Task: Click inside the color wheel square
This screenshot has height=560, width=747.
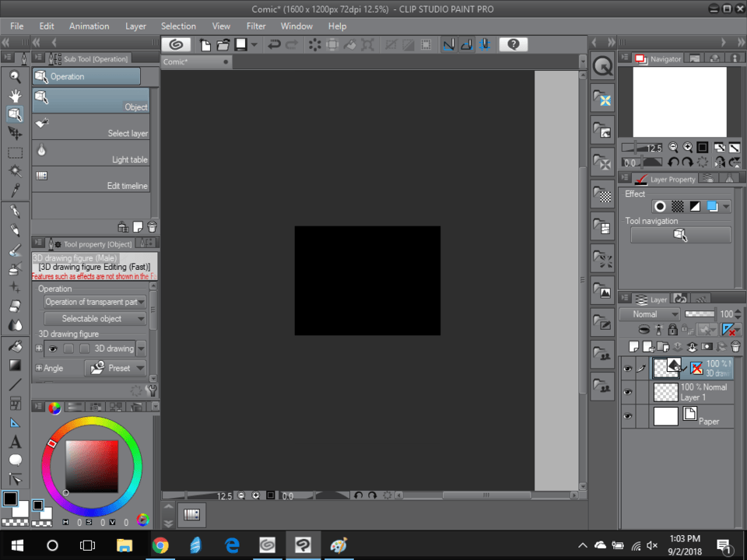Action: point(92,466)
